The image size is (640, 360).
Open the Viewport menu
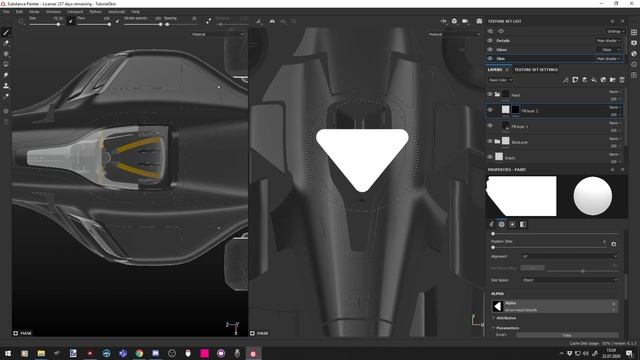75,12
